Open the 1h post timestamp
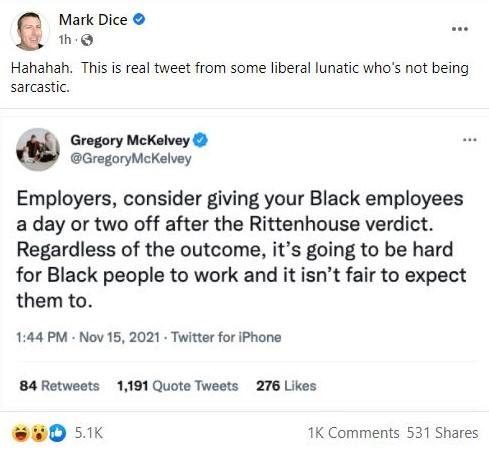 (65, 40)
